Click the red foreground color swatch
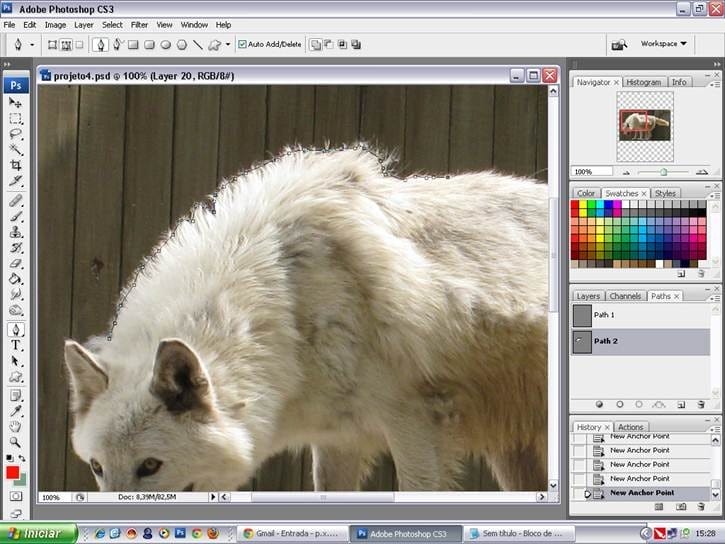The image size is (725, 544). point(12,472)
